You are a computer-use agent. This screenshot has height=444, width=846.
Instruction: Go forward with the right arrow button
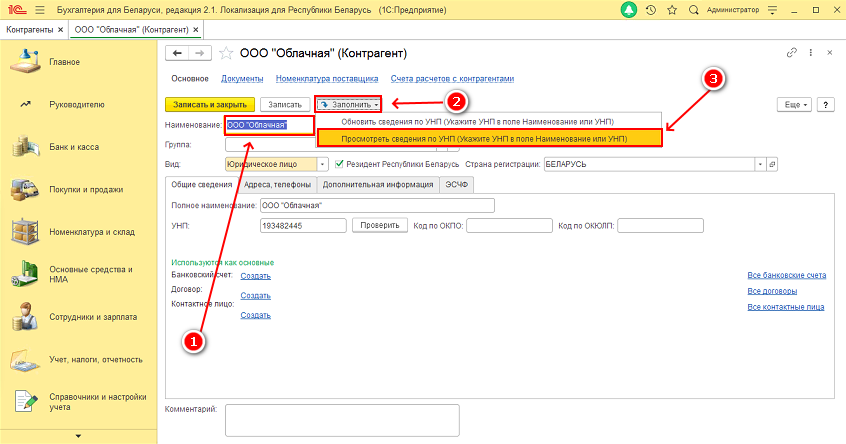pyautogui.click(x=200, y=53)
